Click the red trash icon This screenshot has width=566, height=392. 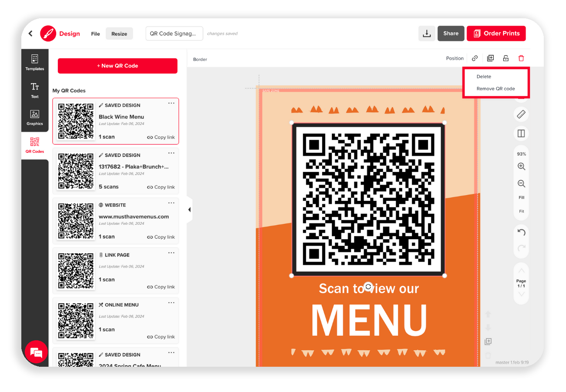(x=521, y=58)
